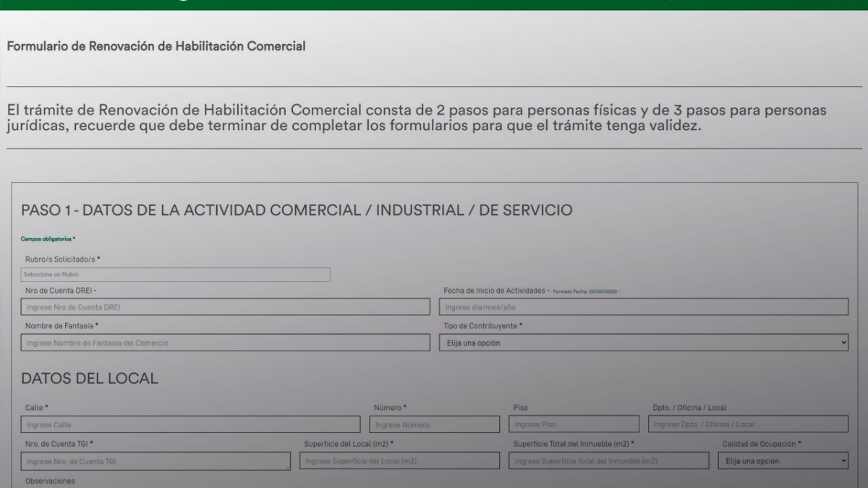The height and width of the screenshot is (488, 868).
Task: Click the Fecha de Inicio de Actividades field
Action: 644,307
